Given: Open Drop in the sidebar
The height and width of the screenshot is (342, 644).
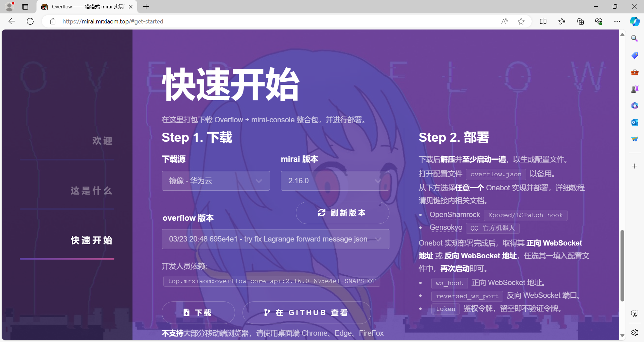Looking at the screenshot, I should coord(635,139).
